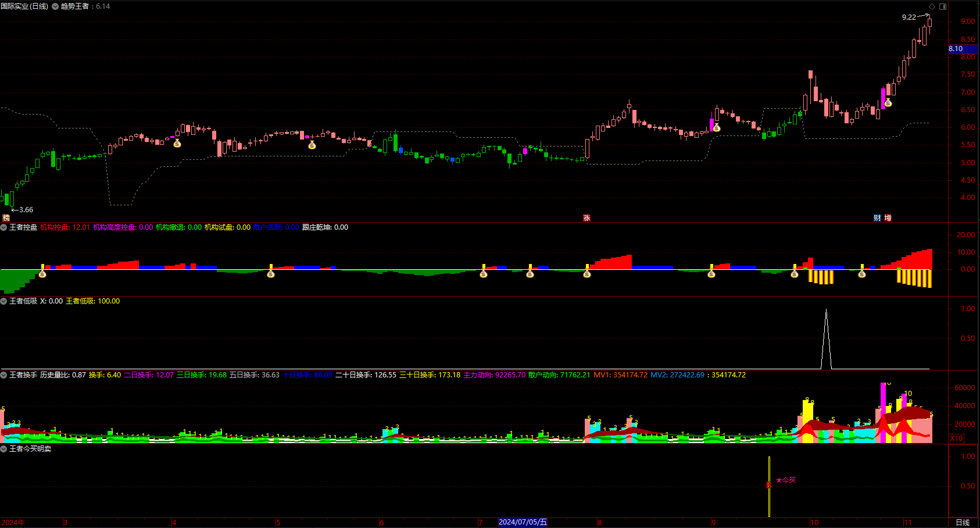Click the 王者今买明卖 panel title
The image size is (980, 528).
[30, 449]
